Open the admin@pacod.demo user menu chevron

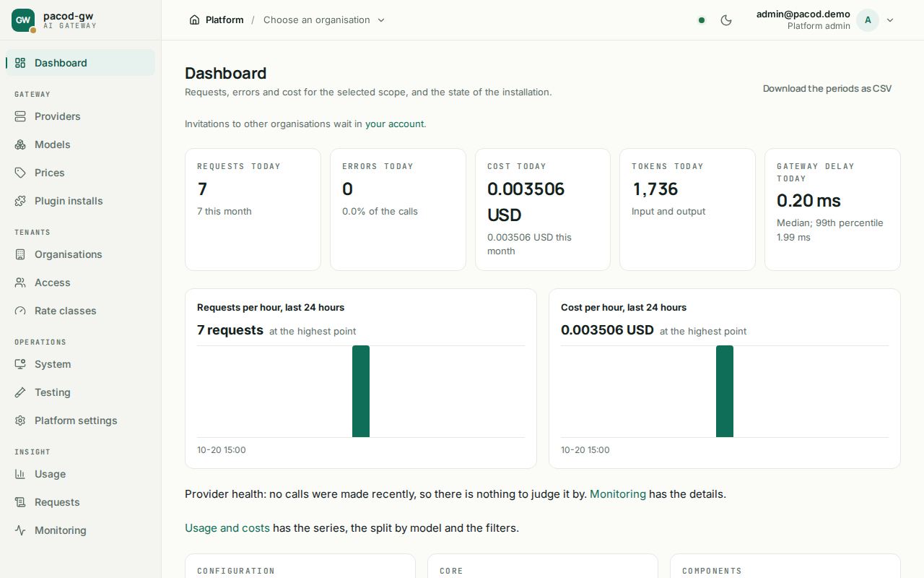click(x=890, y=20)
